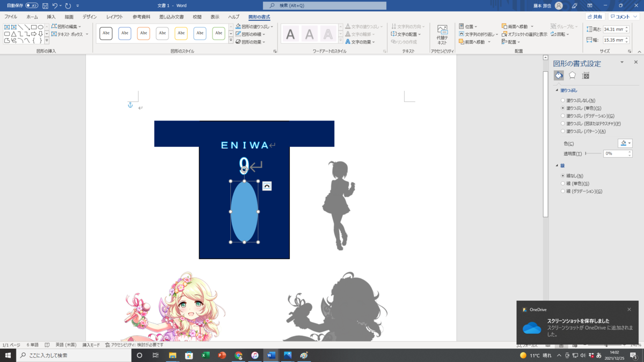
Task: Click the Save icon in title bar
Action: [45, 5]
